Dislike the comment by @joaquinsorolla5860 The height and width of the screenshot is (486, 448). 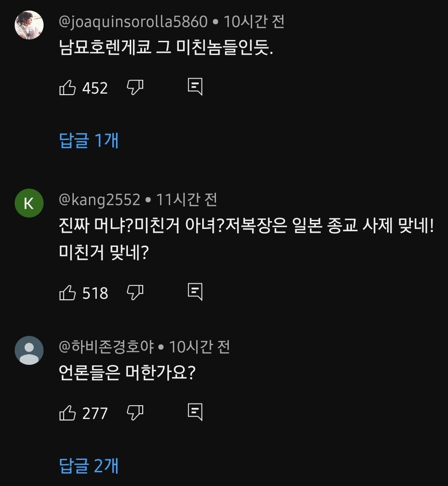(x=135, y=87)
